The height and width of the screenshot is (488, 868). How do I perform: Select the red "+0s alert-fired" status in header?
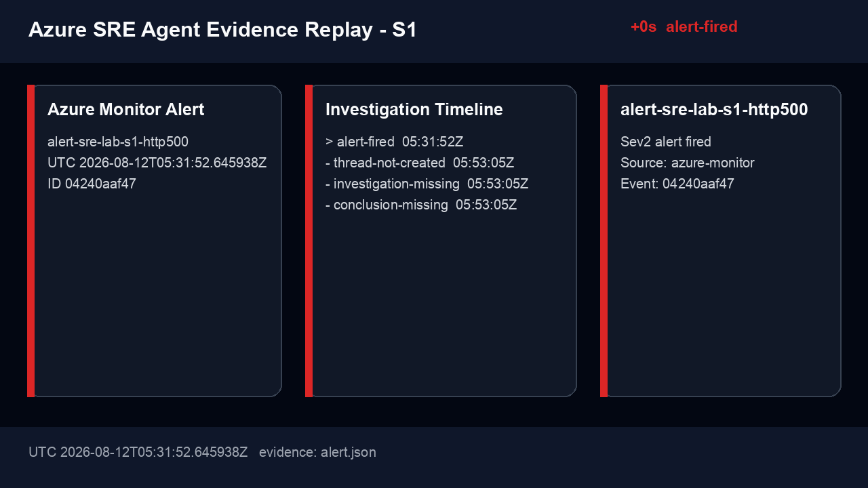coord(684,27)
